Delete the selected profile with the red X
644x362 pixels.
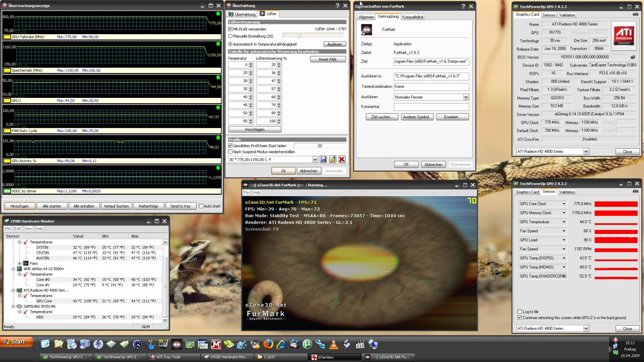342,159
